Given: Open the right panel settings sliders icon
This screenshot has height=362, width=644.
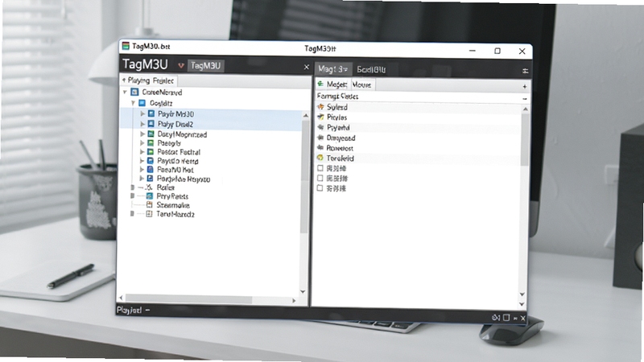Looking at the screenshot, I should point(526,71).
